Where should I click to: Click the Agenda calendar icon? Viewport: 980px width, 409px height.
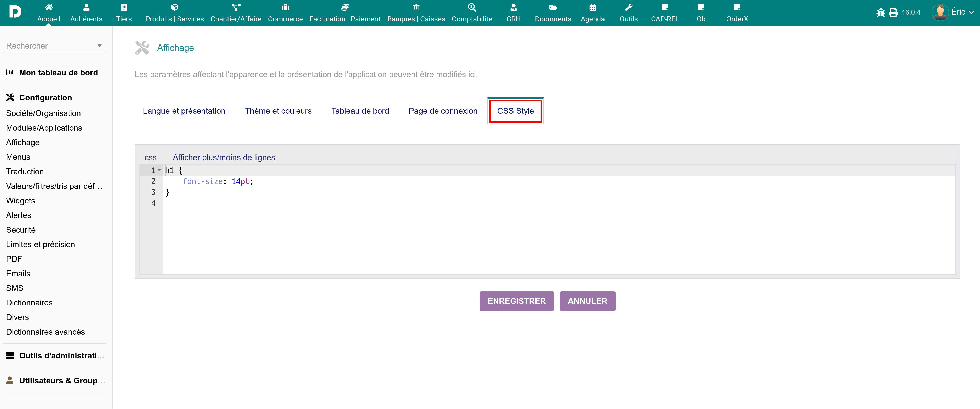(x=592, y=7)
